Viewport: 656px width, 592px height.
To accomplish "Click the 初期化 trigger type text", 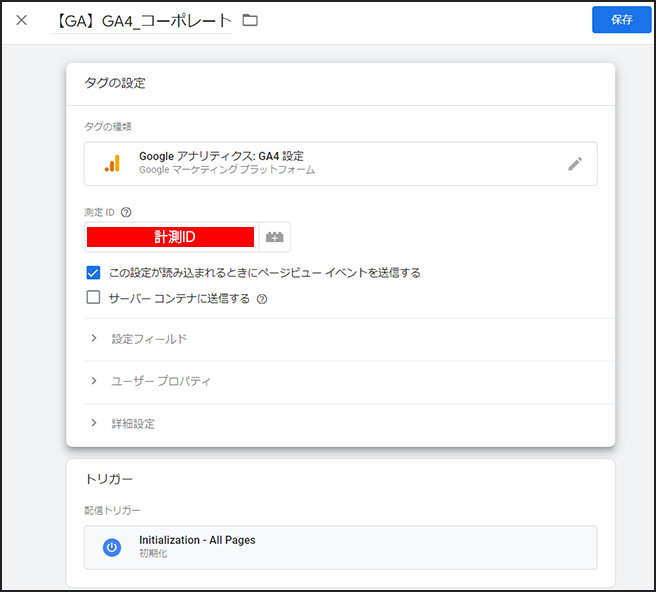I will [153, 553].
